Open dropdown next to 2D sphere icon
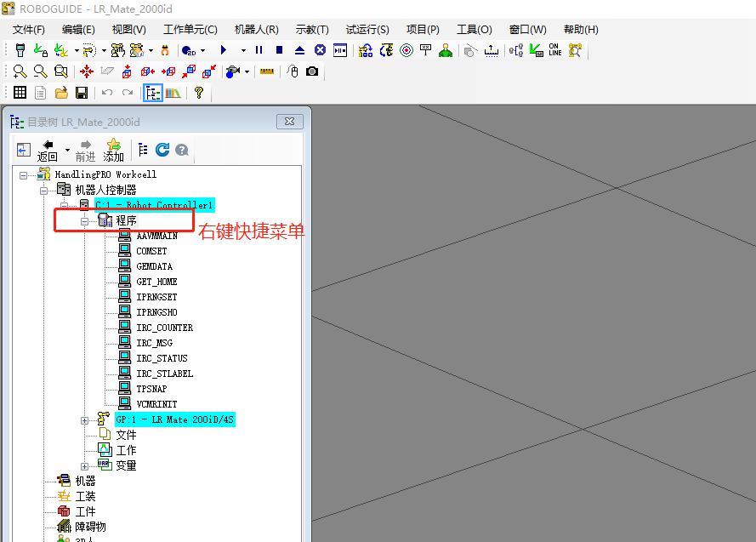The height and width of the screenshot is (542, 756). click(202, 50)
